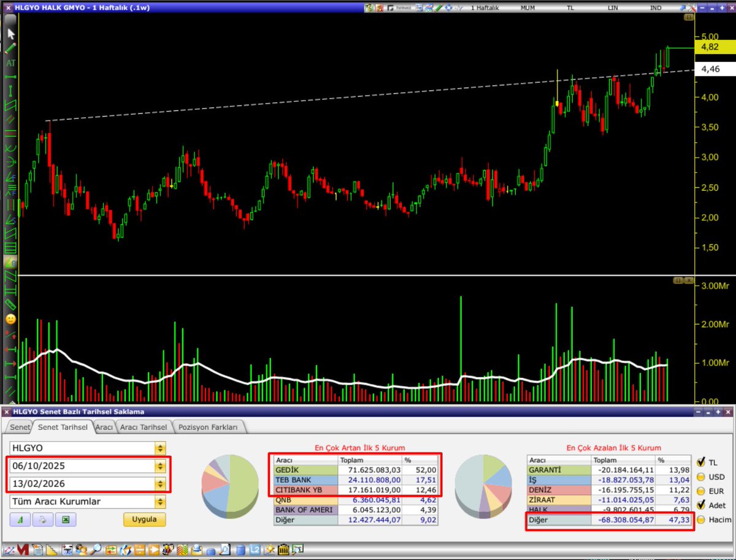
Task: Click the blue move-arrows icon in chart title bar
Action: point(448,7)
